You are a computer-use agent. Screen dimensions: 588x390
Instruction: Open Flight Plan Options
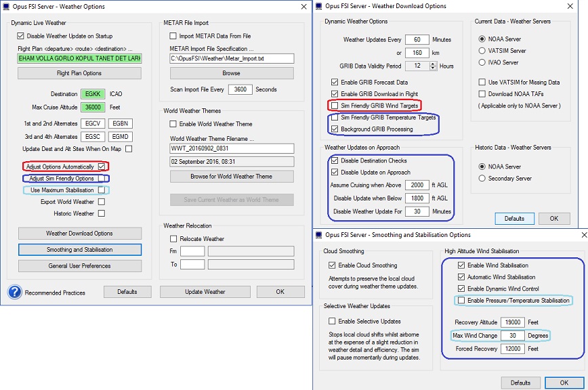(x=79, y=73)
